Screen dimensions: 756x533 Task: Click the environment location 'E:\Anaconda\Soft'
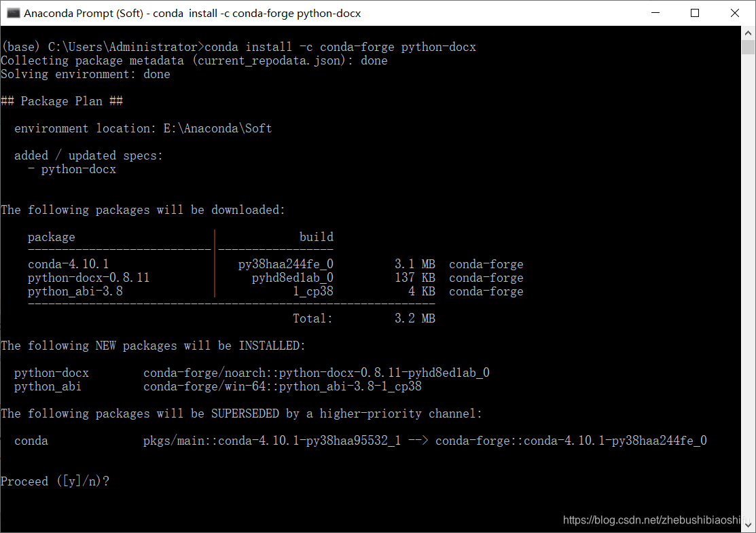(217, 128)
